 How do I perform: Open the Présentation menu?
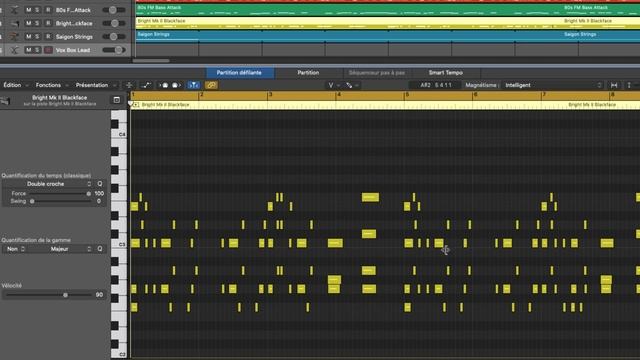click(96, 85)
